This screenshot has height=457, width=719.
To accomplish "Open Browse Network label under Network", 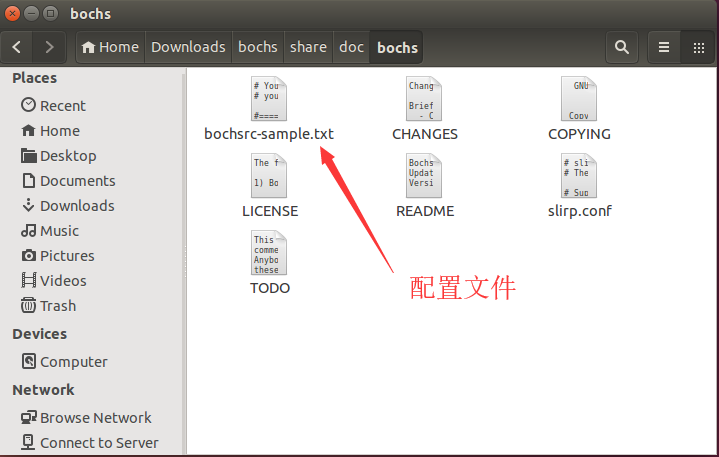I will [96, 418].
